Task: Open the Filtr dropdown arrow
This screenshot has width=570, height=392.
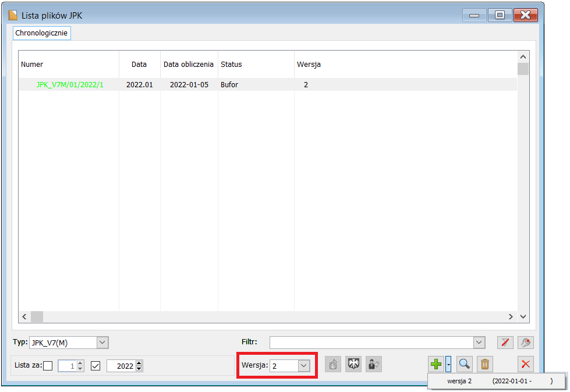Action: (479, 343)
